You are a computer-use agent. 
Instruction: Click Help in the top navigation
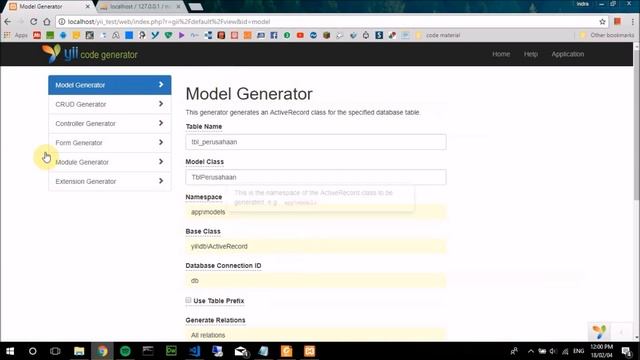click(x=531, y=54)
